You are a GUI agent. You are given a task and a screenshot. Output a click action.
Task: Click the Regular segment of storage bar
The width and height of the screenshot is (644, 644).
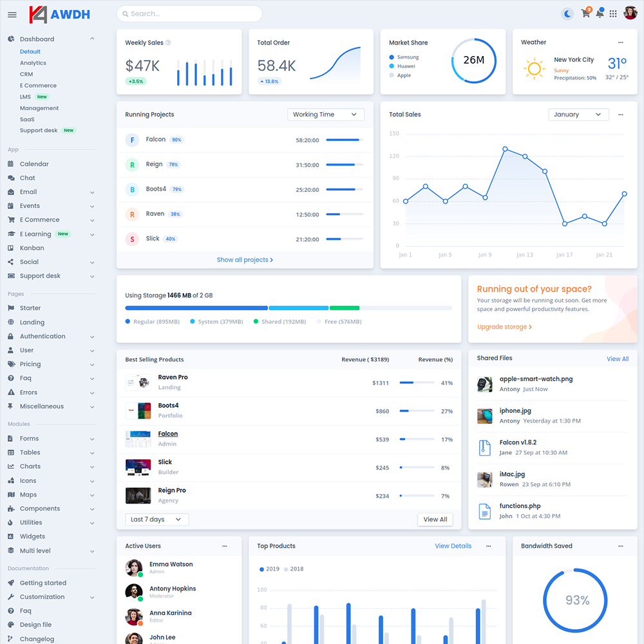[196, 308]
